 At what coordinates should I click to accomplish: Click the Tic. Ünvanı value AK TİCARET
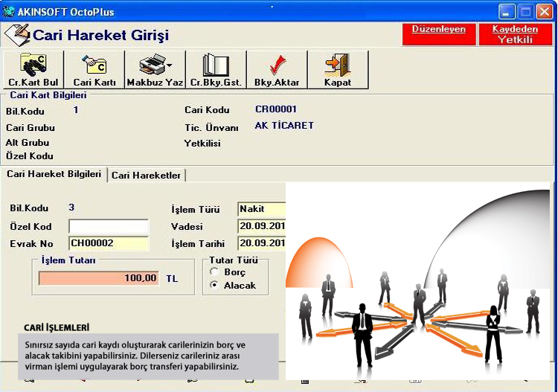coord(284,125)
